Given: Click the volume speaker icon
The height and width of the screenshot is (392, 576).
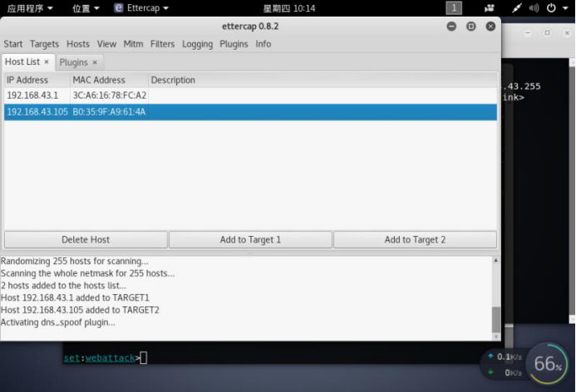Looking at the screenshot, I should pos(534,8).
